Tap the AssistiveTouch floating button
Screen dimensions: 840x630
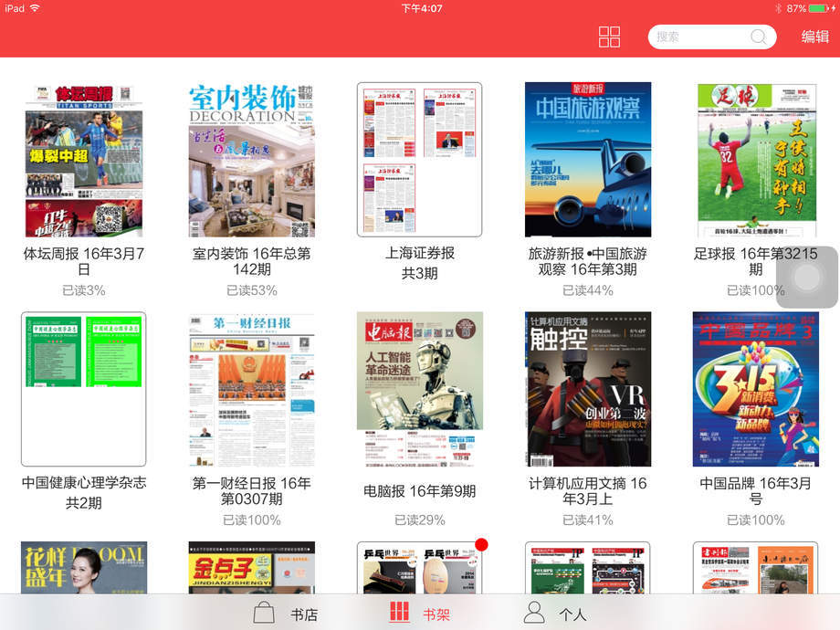(x=806, y=277)
